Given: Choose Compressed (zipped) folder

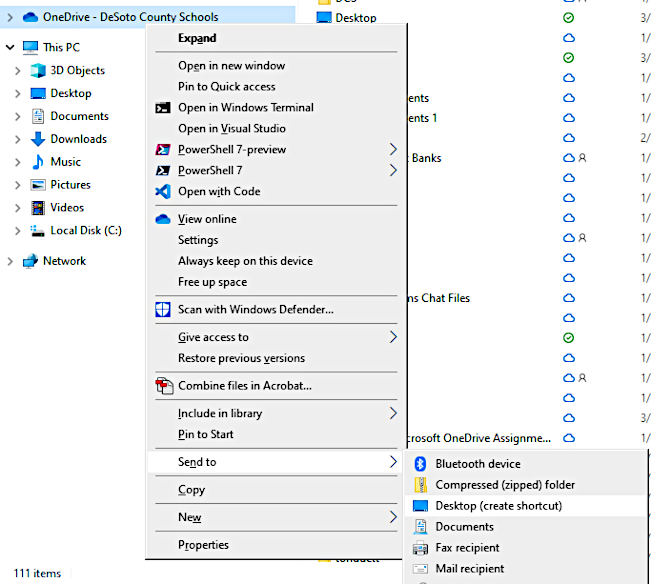Looking at the screenshot, I should [526, 485].
